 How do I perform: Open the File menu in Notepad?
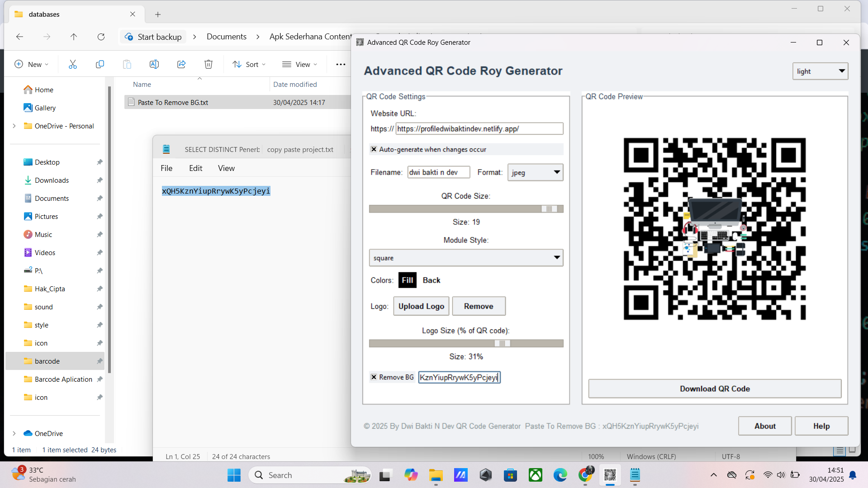click(x=166, y=168)
